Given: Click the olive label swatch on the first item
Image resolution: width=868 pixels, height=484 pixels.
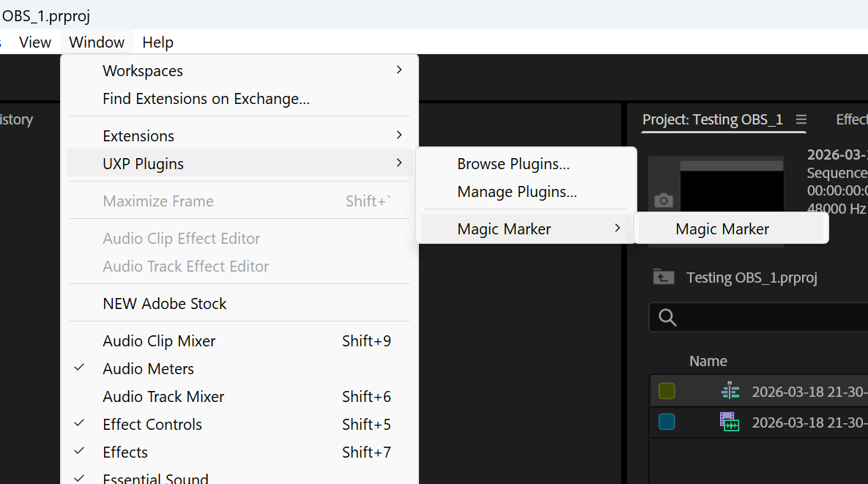Looking at the screenshot, I should point(665,391).
